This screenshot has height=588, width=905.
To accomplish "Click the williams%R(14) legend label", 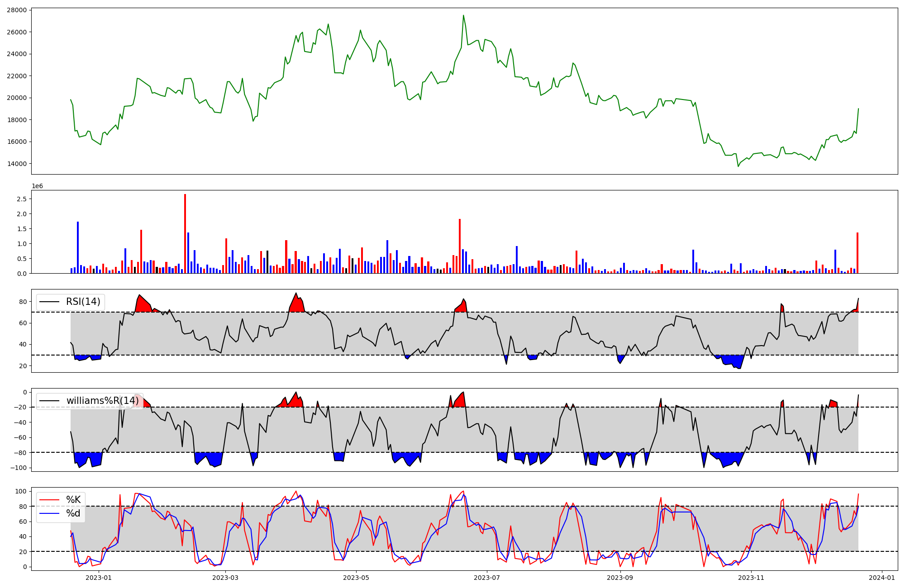I will [x=103, y=401].
